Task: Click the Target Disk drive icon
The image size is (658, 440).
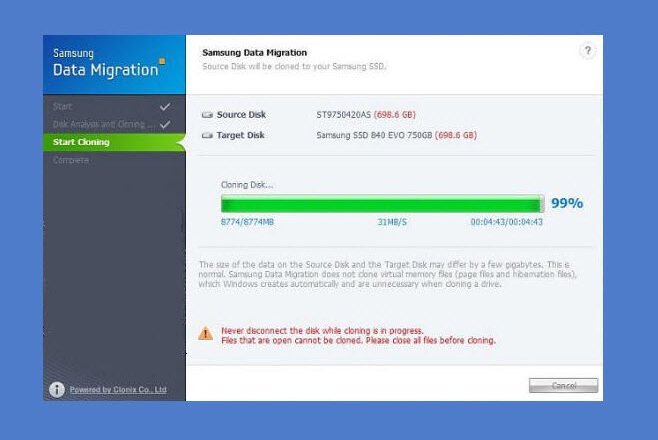Action: click(x=207, y=135)
